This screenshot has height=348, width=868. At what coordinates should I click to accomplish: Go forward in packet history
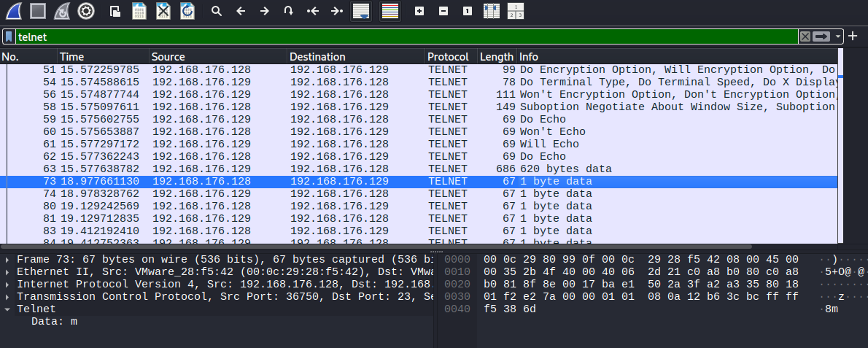click(x=265, y=11)
